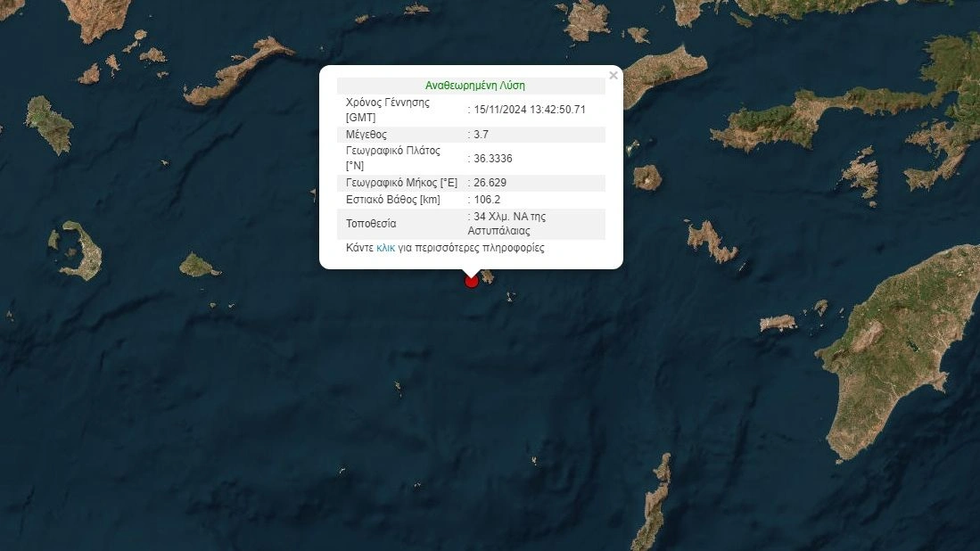Click the Εστιακό Βάθος [km] label

(393, 200)
